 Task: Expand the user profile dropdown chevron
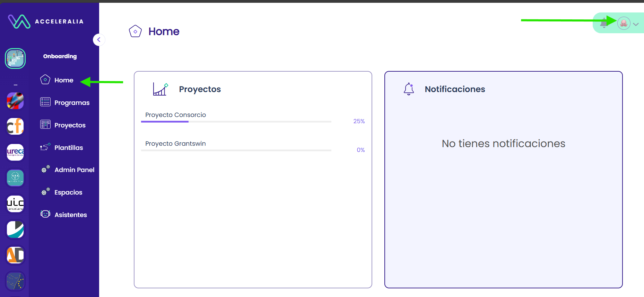(x=636, y=24)
